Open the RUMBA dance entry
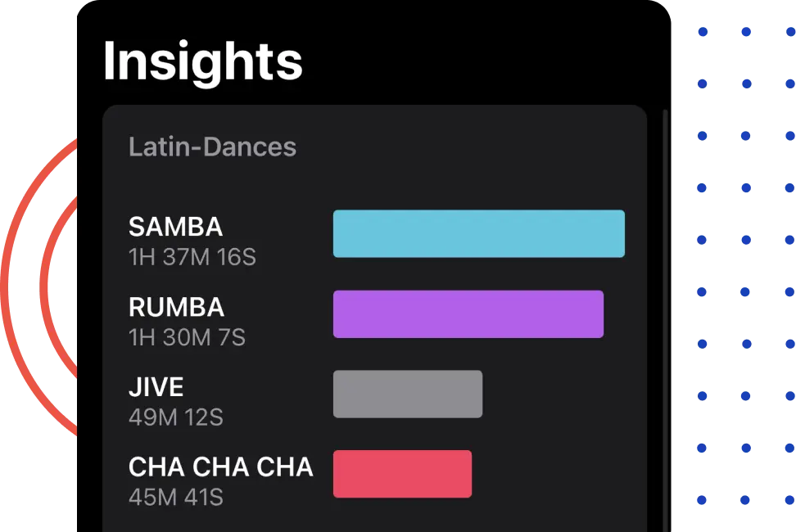Screen dimensions: 796x532 (175, 307)
